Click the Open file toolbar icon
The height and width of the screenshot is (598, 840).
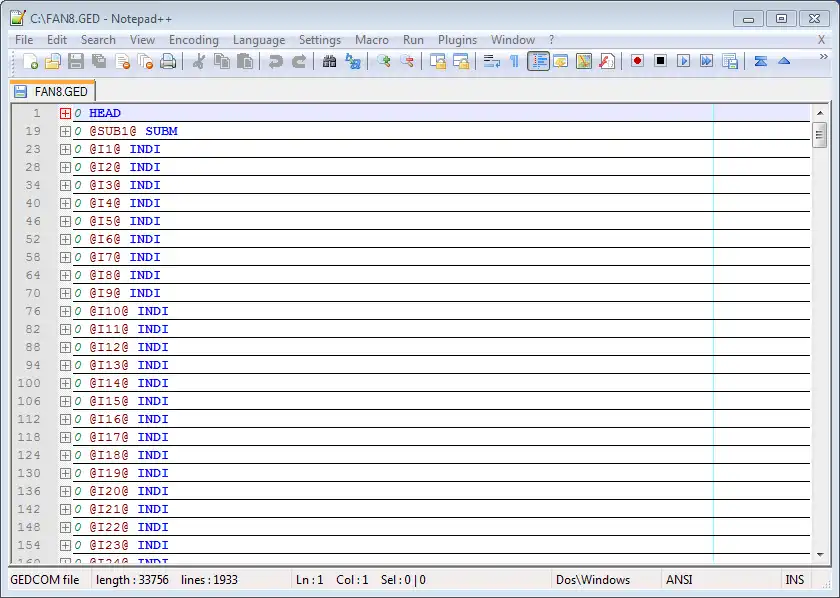(x=52, y=62)
